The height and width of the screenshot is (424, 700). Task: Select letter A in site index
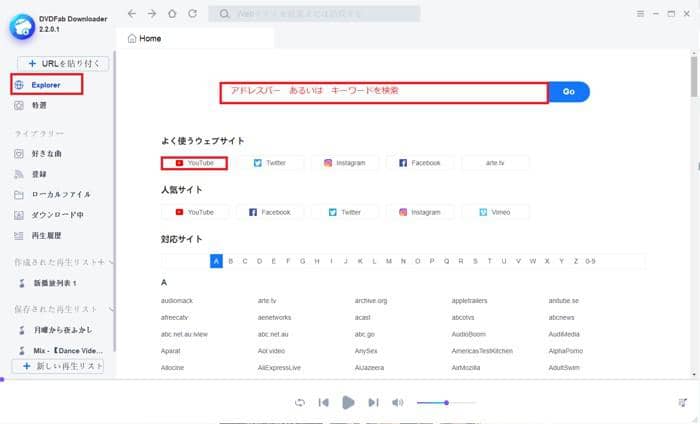point(216,261)
